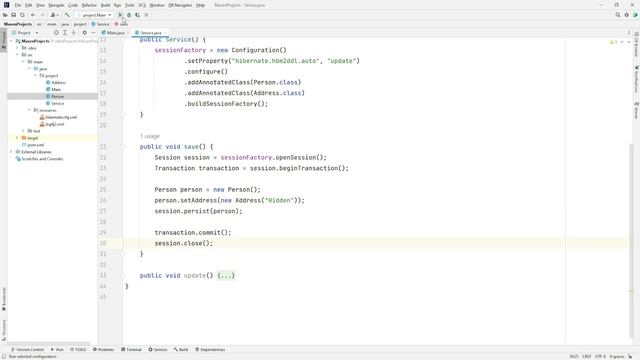Screen dimensions: 640x360
Task: Click the Debug bug icon
Action: (x=129, y=15)
